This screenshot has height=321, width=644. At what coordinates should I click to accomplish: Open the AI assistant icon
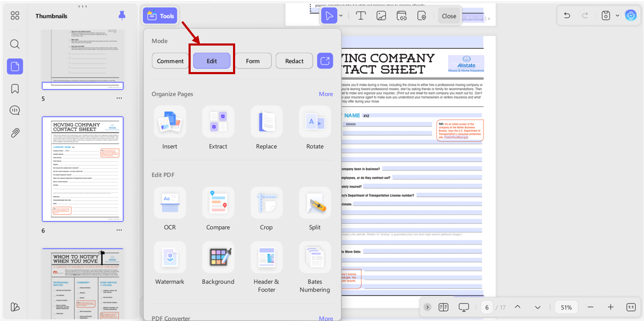tap(631, 15)
